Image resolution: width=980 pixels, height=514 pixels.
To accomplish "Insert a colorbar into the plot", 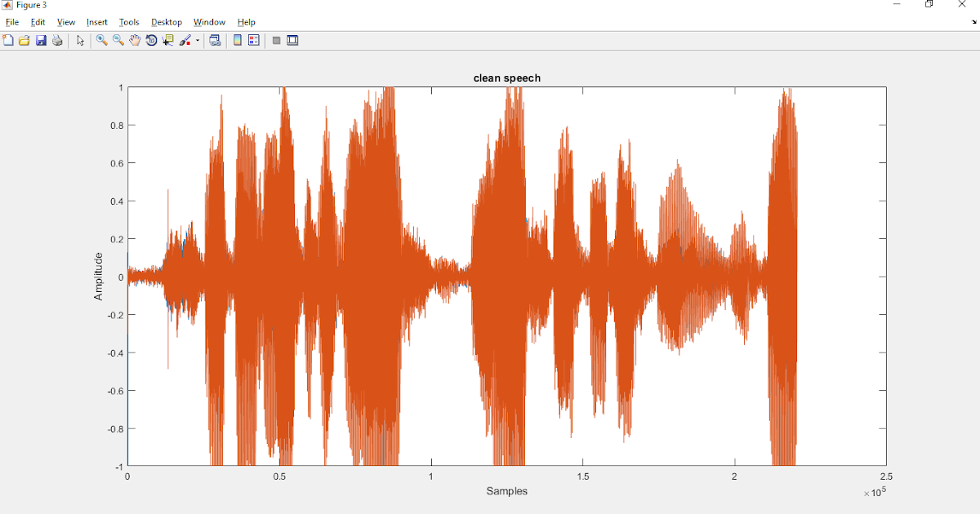I will [237, 40].
